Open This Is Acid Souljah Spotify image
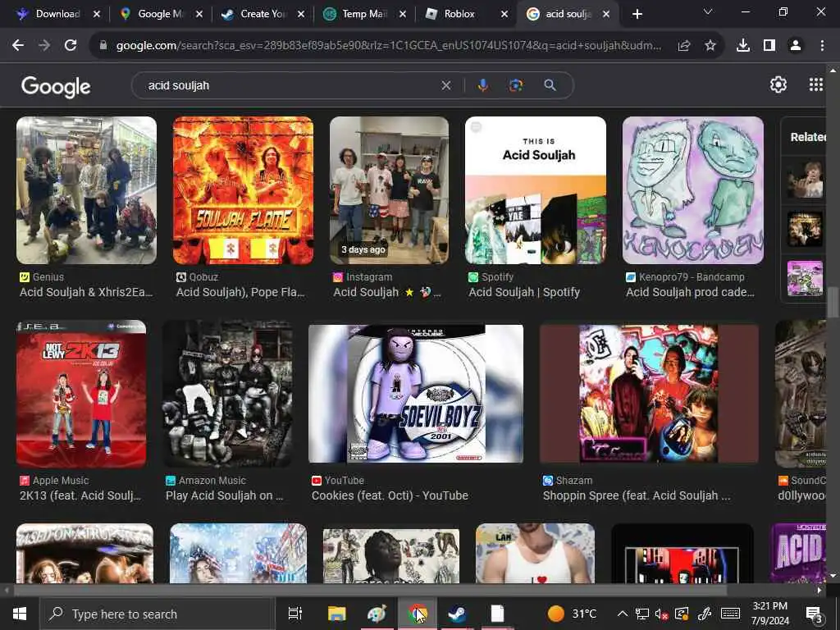The image size is (840, 630). point(536,190)
